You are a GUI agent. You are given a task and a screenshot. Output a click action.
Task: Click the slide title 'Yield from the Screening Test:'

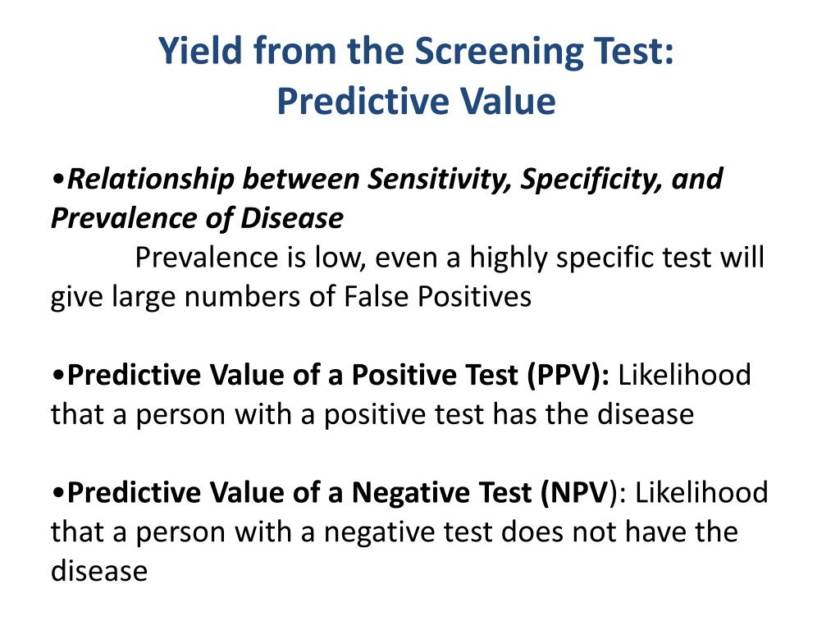pyautogui.click(x=416, y=52)
